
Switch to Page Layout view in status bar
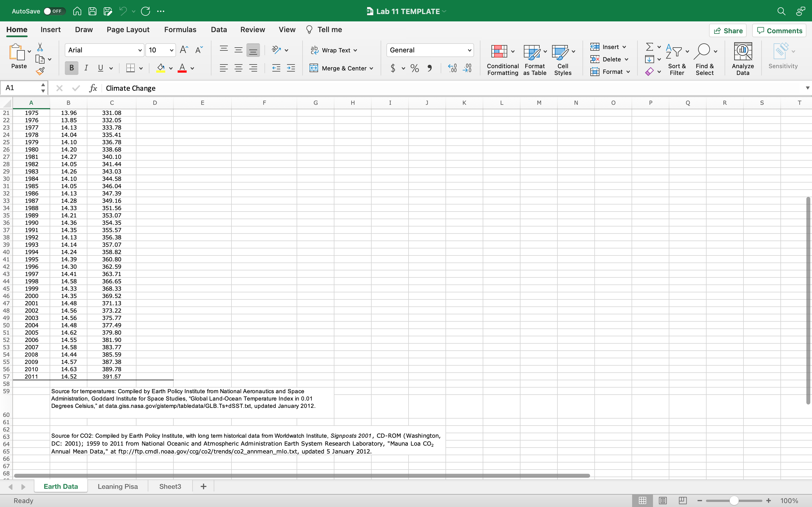(x=663, y=500)
